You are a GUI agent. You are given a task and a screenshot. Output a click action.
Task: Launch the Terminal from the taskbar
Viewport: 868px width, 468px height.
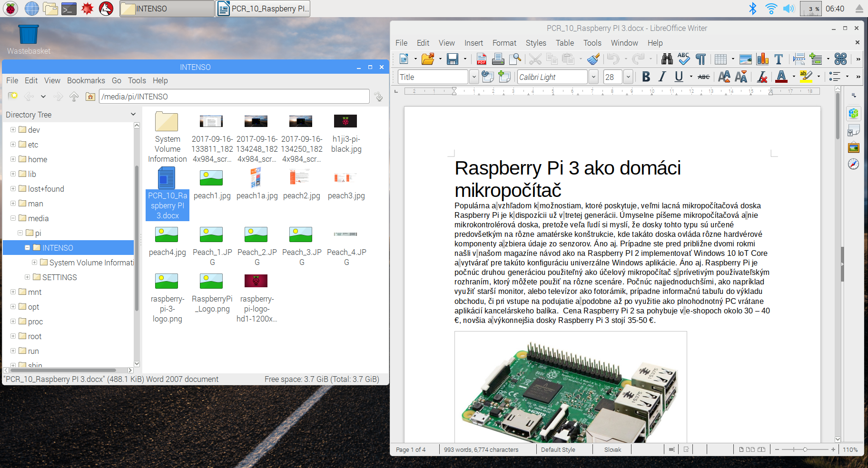[69, 8]
